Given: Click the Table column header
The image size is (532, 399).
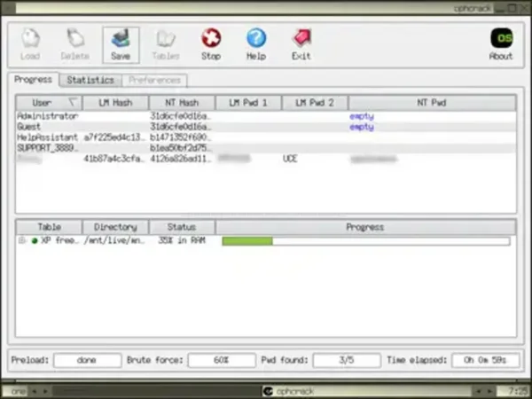Looking at the screenshot, I should [x=49, y=227].
